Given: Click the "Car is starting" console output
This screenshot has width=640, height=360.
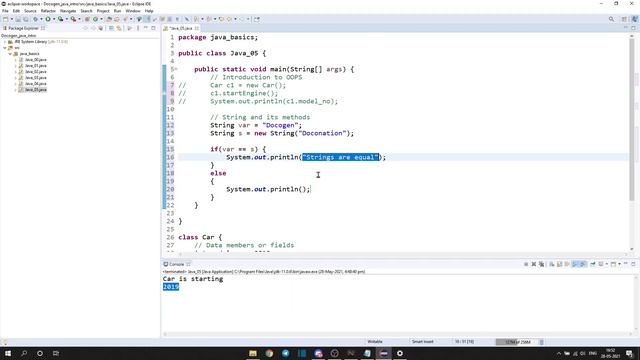Looking at the screenshot, I should pos(193,279).
